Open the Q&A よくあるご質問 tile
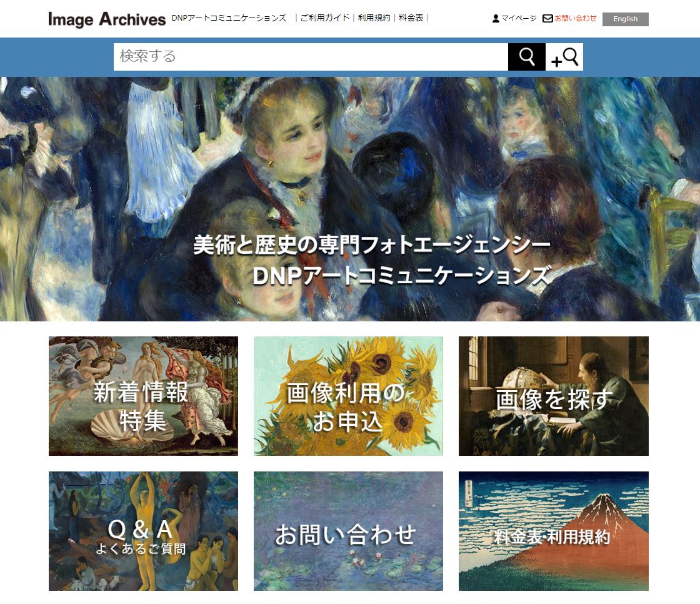The image size is (700, 604). point(143,531)
